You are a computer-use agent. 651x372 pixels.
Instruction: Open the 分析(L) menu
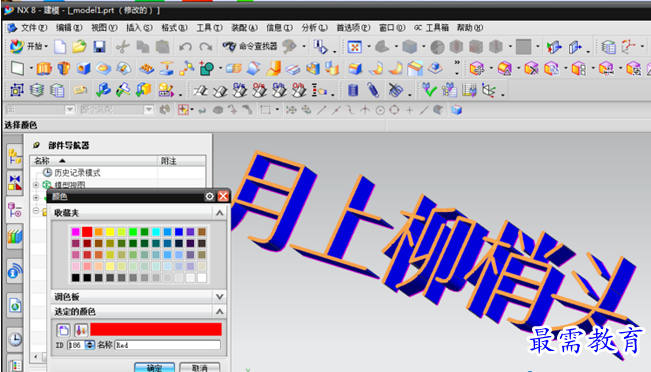(314, 28)
